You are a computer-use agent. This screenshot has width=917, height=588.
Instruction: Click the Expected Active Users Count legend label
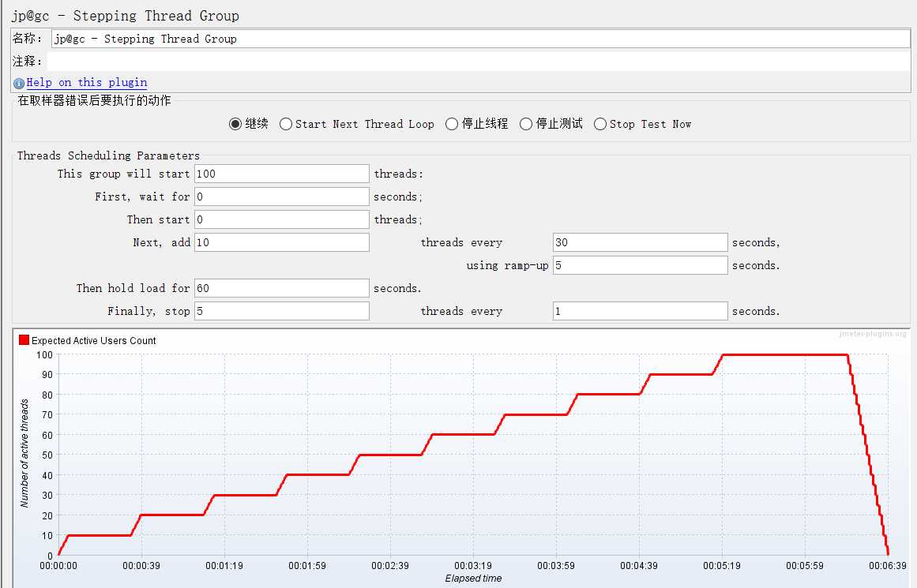(x=93, y=341)
